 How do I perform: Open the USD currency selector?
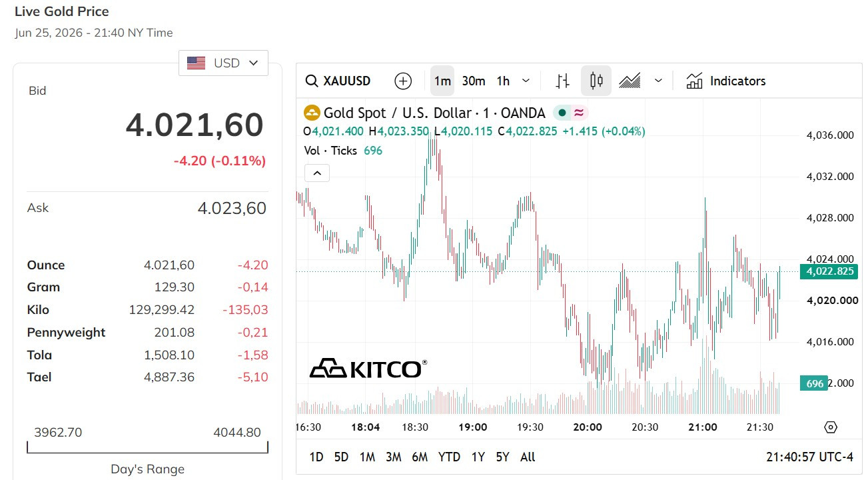pos(223,63)
